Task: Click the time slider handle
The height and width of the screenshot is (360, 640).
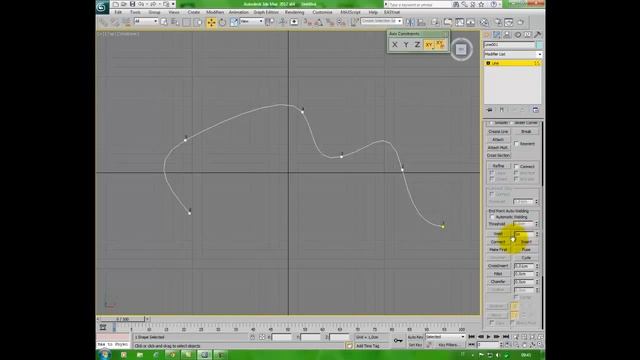Action: 122,319
